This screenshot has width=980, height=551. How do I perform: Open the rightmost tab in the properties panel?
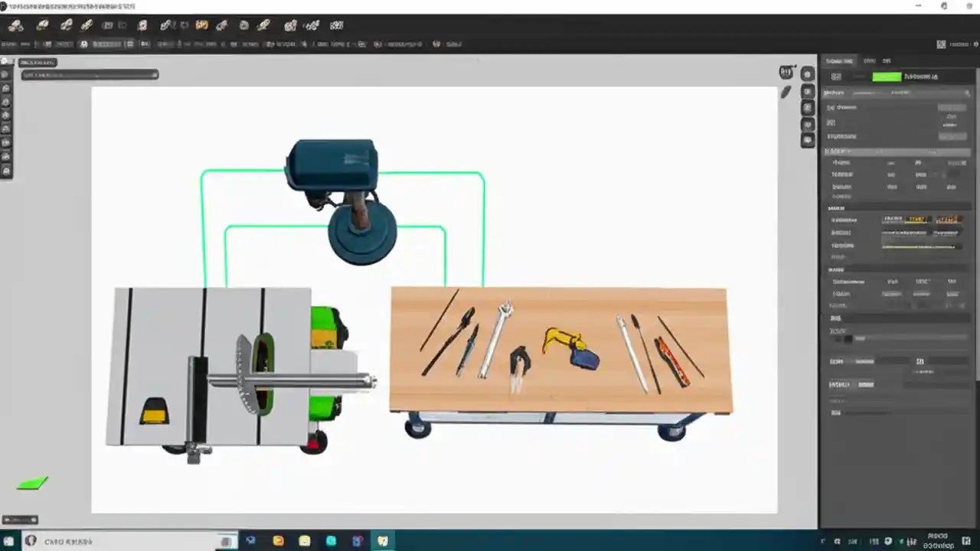click(887, 60)
